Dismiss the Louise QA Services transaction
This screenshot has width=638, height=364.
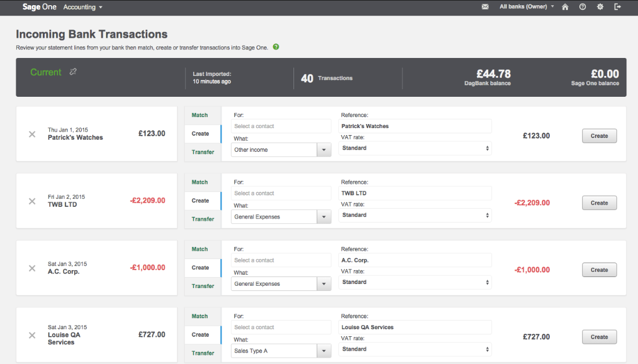32,336
